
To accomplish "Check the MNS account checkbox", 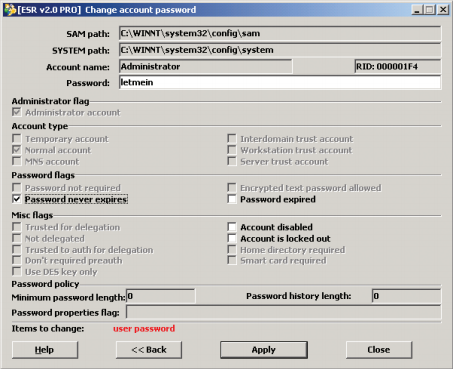I will [x=16, y=161].
